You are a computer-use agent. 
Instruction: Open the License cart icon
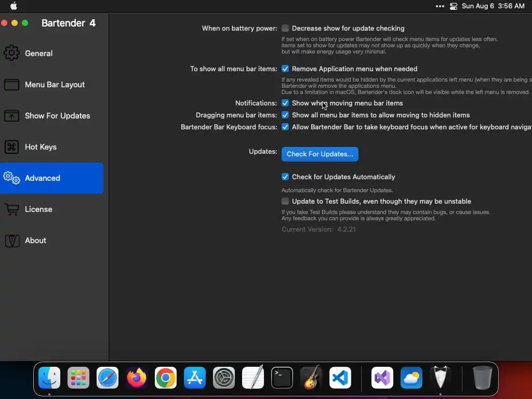click(12, 209)
